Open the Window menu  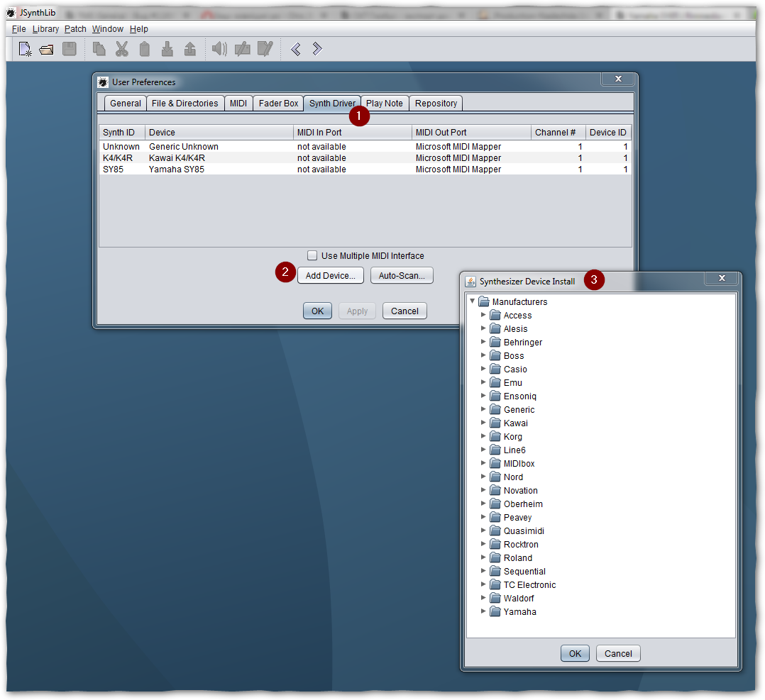107,29
